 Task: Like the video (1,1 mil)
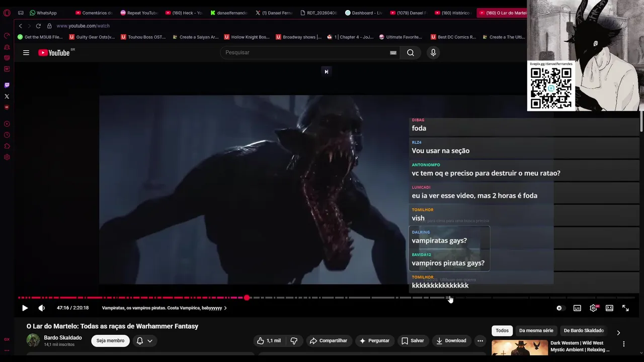tap(269, 341)
